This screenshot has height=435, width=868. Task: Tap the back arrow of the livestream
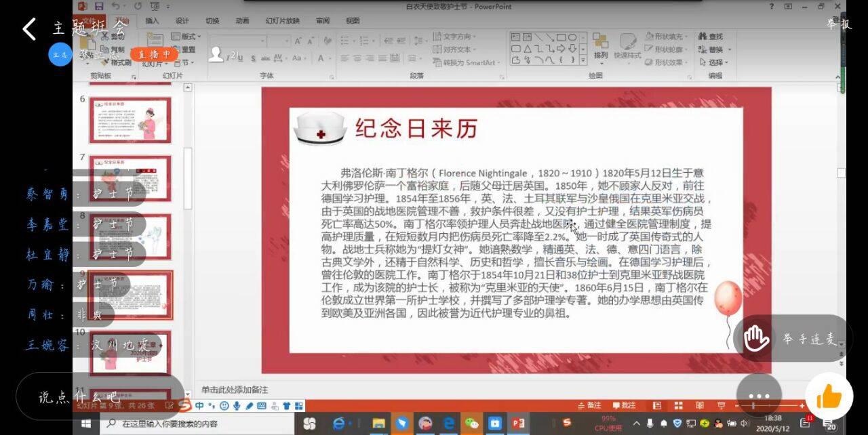[x=28, y=29]
